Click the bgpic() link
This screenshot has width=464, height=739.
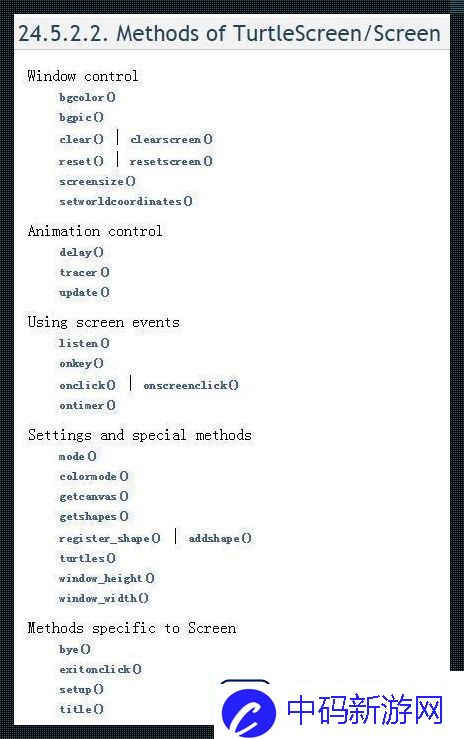[x=81, y=117]
